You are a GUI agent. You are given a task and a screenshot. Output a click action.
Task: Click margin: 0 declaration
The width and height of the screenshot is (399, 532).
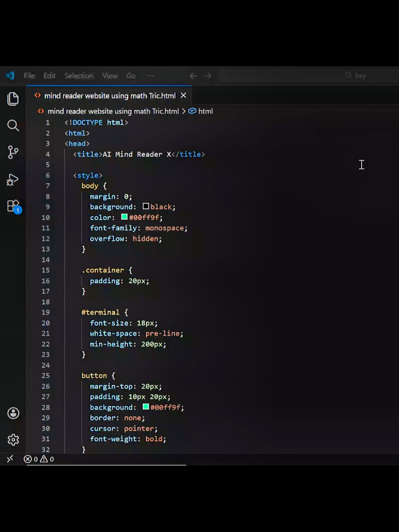point(110,196)
